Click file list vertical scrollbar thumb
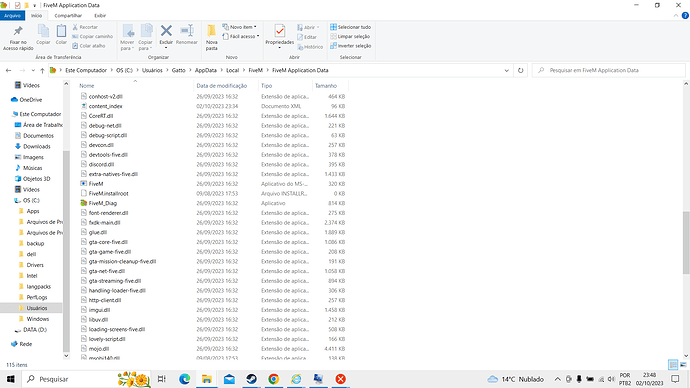The width and height of the screenshot is (690, 388). click(x=686, y=242)
